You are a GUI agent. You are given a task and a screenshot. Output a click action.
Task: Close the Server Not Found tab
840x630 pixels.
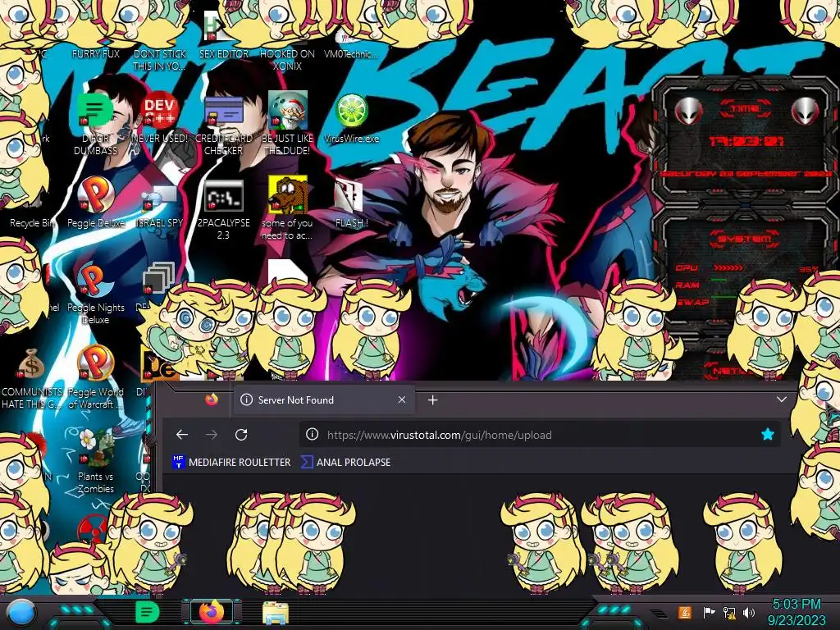[402, 399]
